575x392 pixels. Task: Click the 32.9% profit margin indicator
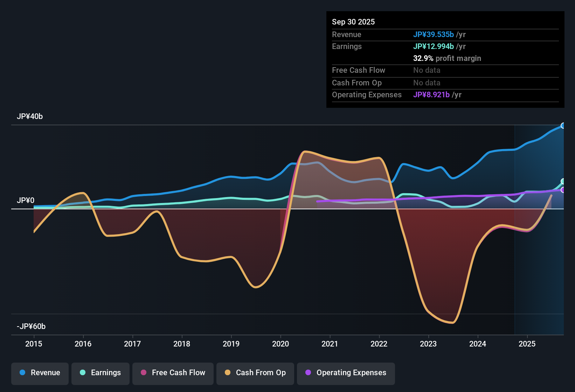pyautogui.click(x=447, y=58)
